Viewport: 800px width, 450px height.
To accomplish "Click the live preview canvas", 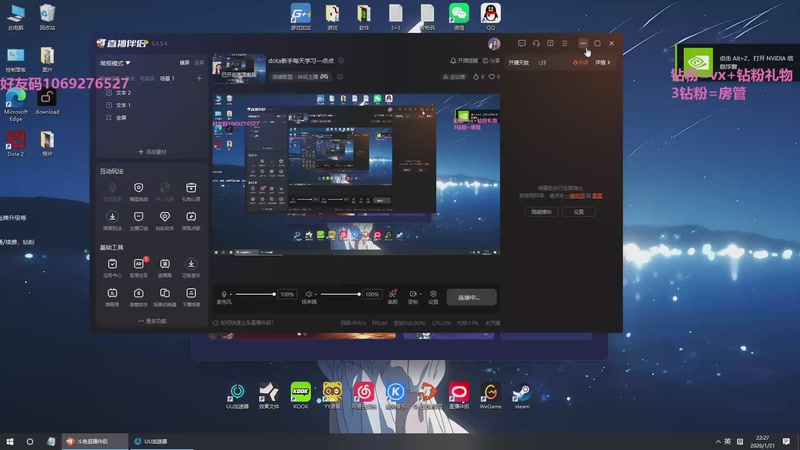I will click(356, 173).
